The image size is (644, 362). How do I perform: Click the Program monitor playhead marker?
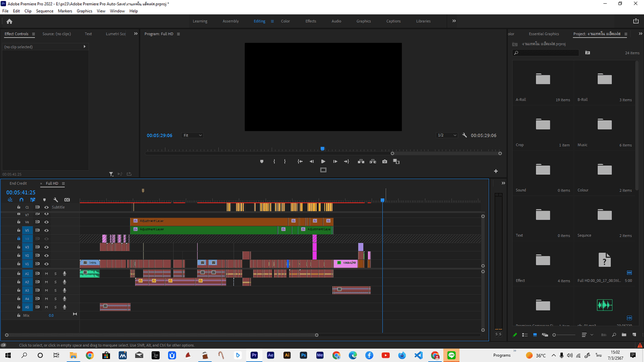coord(323,149)
